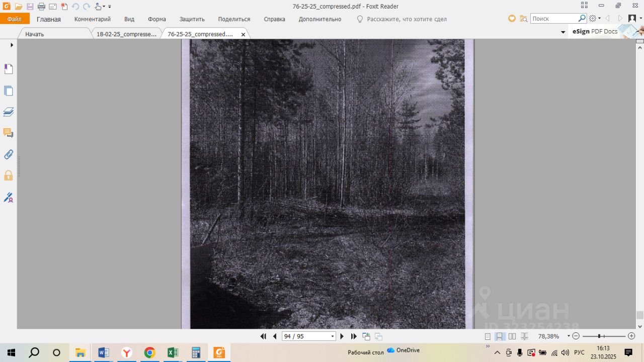Go to the next view in status bar
644x362 pixels.
[x=378, y=336]
